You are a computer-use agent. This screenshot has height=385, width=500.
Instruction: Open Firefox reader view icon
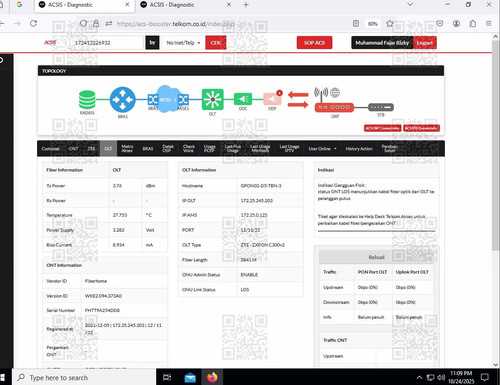pos(356,23)
